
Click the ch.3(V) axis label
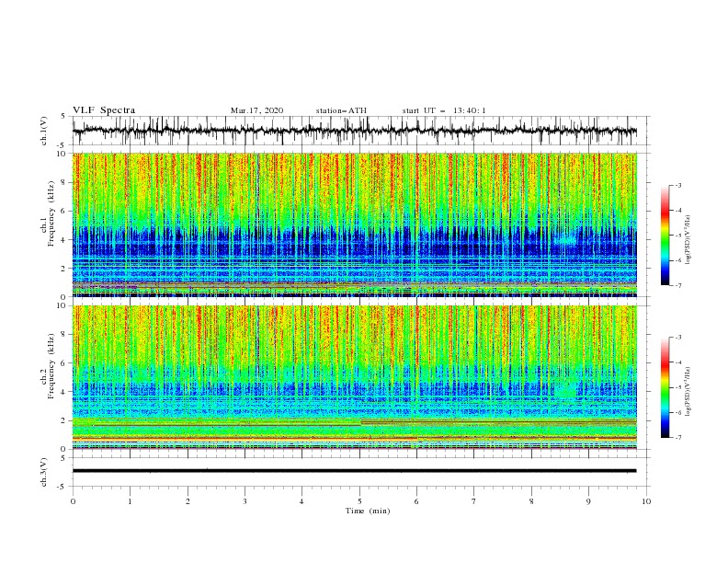[x=44, y=472]
